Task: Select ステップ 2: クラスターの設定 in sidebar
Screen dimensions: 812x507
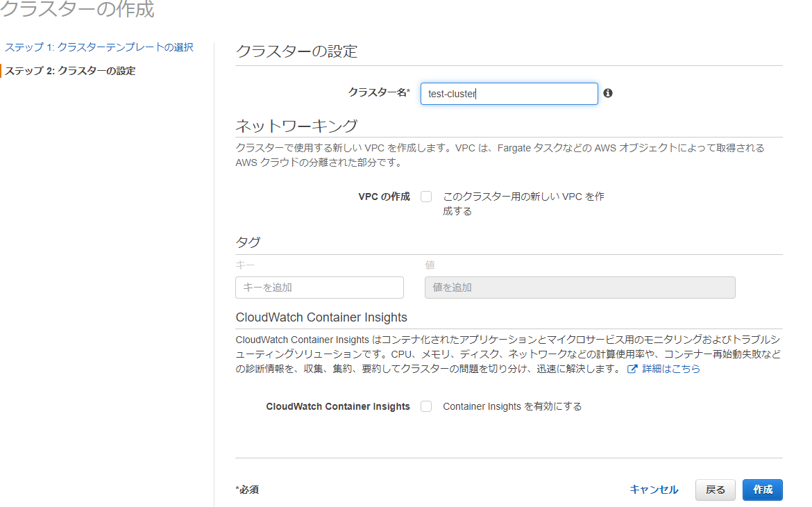Action: (x=70, y=71)
